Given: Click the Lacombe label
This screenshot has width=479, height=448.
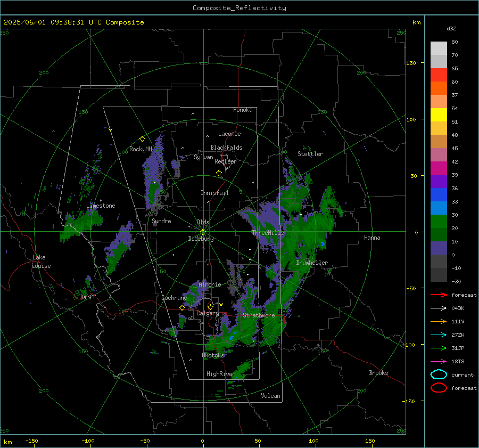Looking at the screenshot, I should click(229, 134).
